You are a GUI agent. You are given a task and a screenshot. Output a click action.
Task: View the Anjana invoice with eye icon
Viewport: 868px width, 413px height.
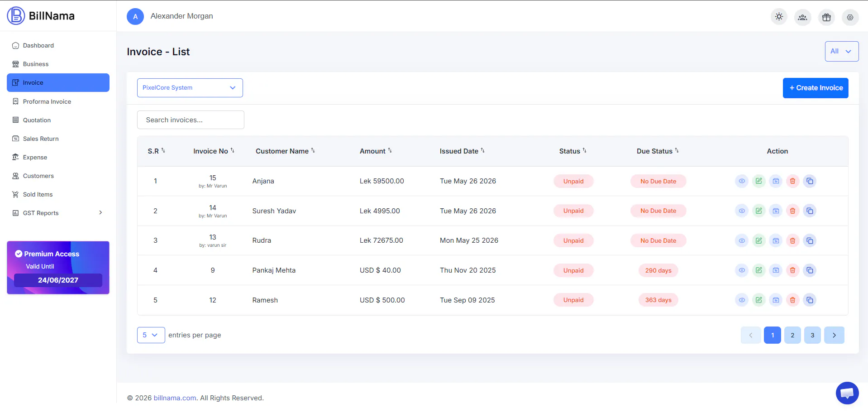tap(742, 181)
